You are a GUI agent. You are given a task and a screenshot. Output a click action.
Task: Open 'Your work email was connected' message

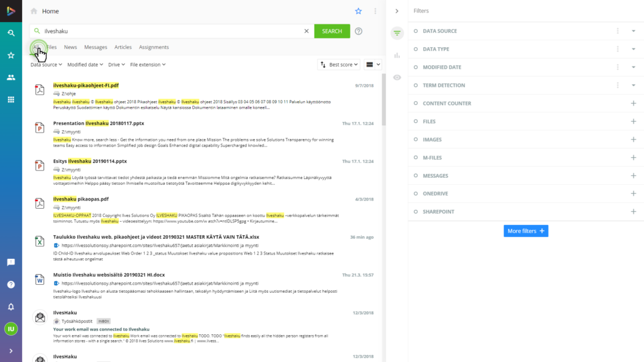[101, 329]
